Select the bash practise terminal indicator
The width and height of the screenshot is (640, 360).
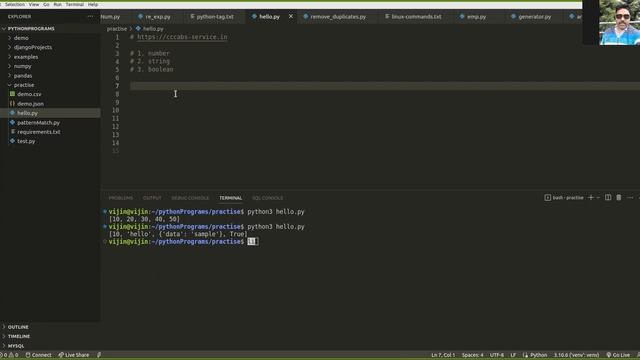(564, 198)
